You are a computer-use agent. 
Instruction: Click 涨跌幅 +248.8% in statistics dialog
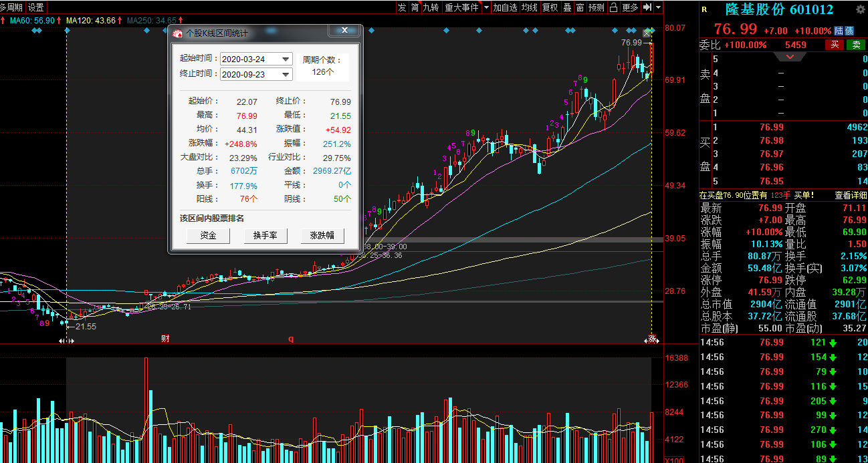click(x=241, y=143)
